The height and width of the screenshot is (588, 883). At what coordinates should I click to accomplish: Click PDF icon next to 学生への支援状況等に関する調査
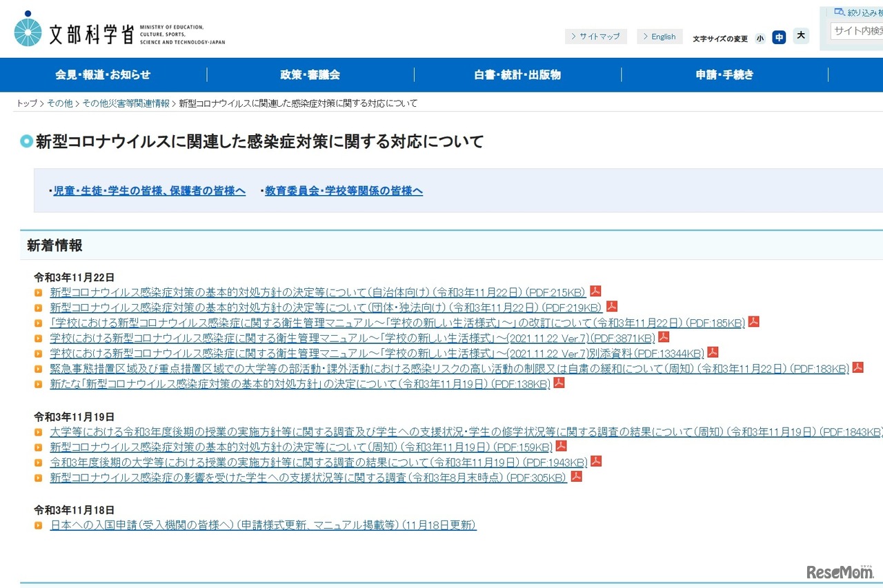click(x=575, y=476)
